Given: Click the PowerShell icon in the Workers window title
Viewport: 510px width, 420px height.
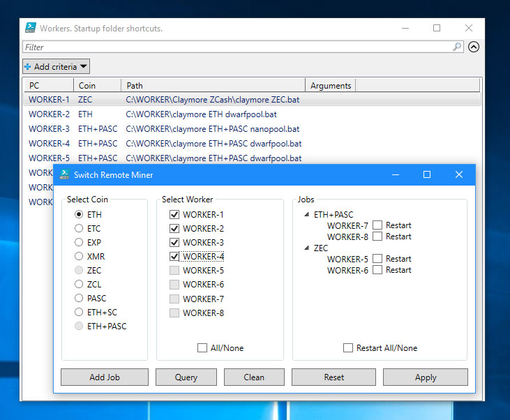Looking at the screenshot, I should click(x=31, y=28).
